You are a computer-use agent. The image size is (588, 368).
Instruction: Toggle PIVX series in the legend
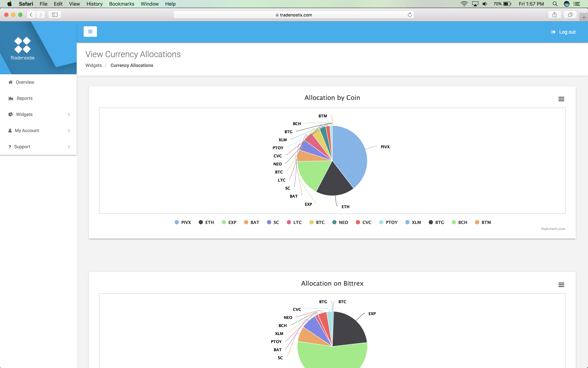click(183, 222)
